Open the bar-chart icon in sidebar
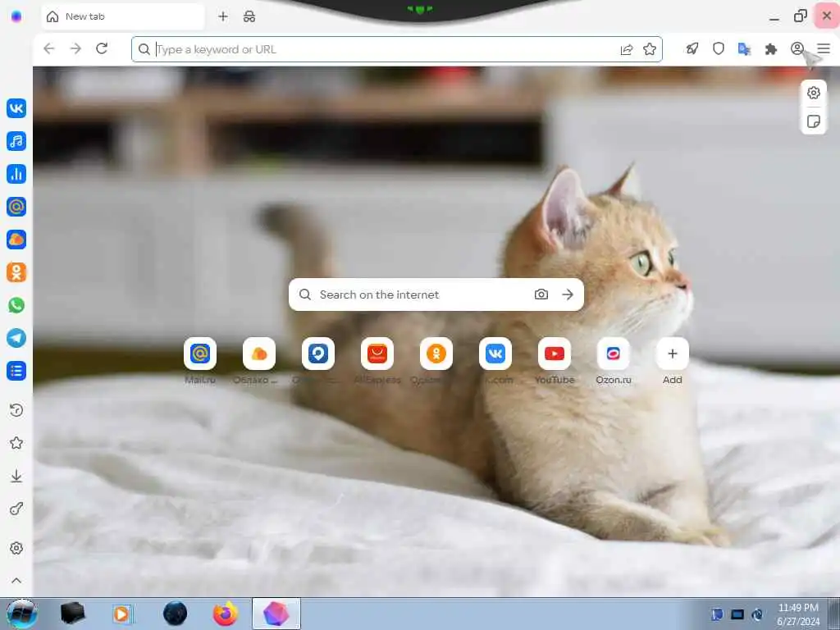Image resolution: width=840 pixels, height=630 pixels. tap(16, 174)
